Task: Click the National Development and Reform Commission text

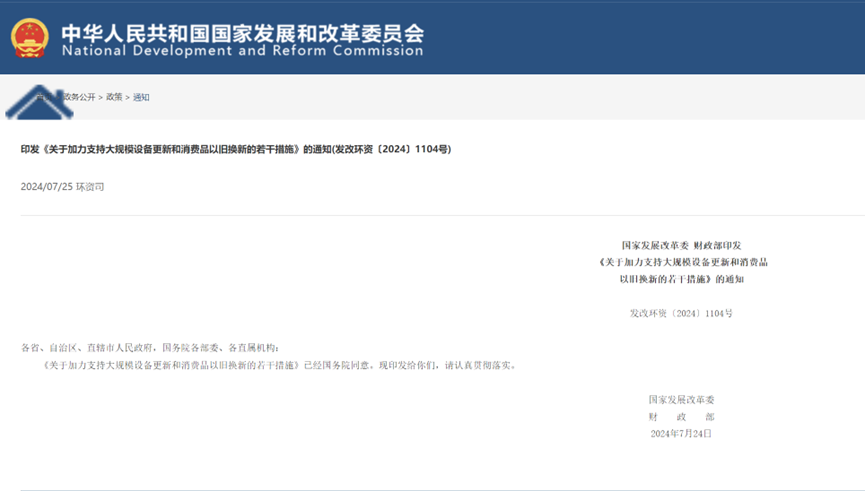Action: click(243, 51)
